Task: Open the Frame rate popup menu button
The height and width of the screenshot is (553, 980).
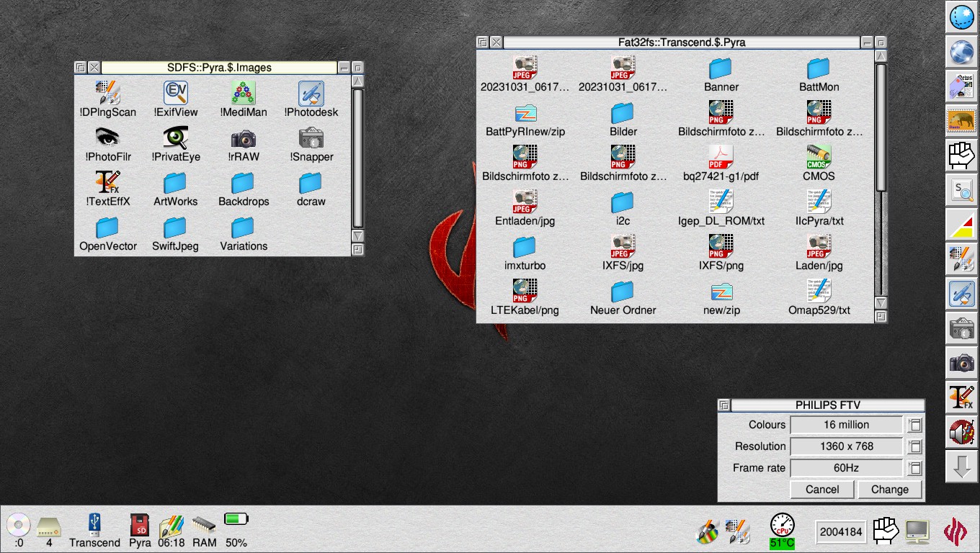Action: click(x=915, y=468)
